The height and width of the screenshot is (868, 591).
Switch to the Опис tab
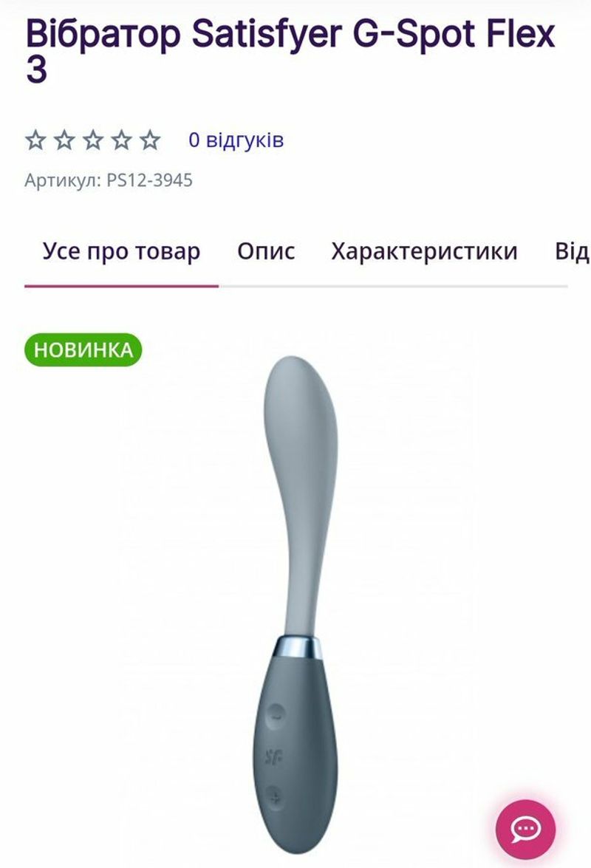coord(266,252)
